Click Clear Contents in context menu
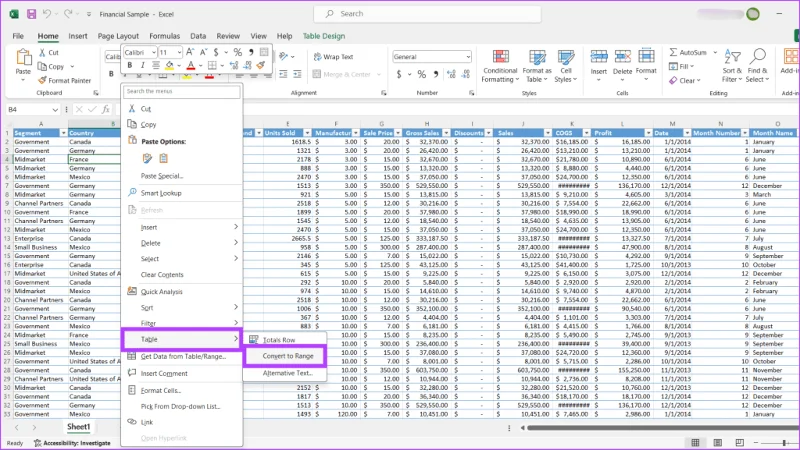Viewport: 800px width, 450px height. tap(182, 274)
